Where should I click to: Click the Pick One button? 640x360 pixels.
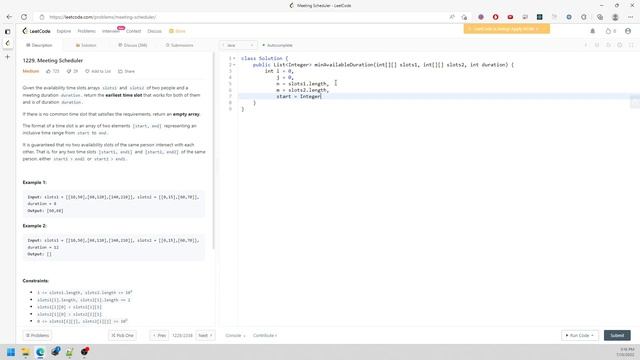coord(122,336)
